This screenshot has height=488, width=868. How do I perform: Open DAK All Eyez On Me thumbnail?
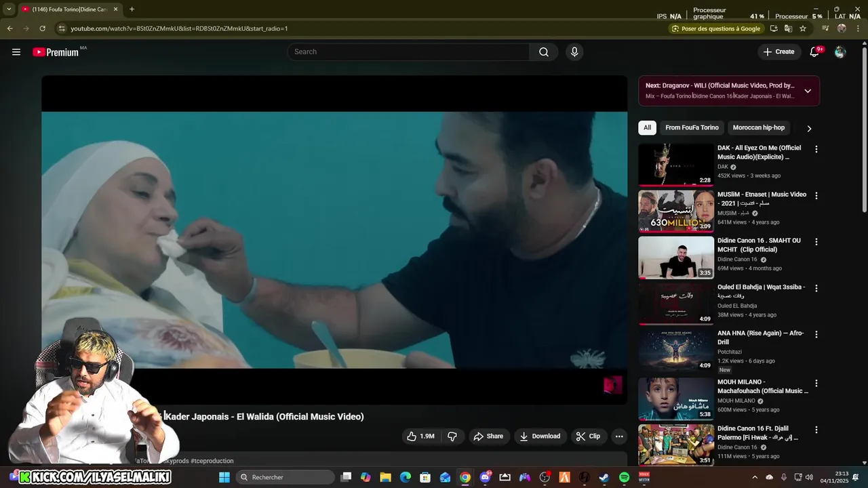pyautogui.click(x=676, y=165)
